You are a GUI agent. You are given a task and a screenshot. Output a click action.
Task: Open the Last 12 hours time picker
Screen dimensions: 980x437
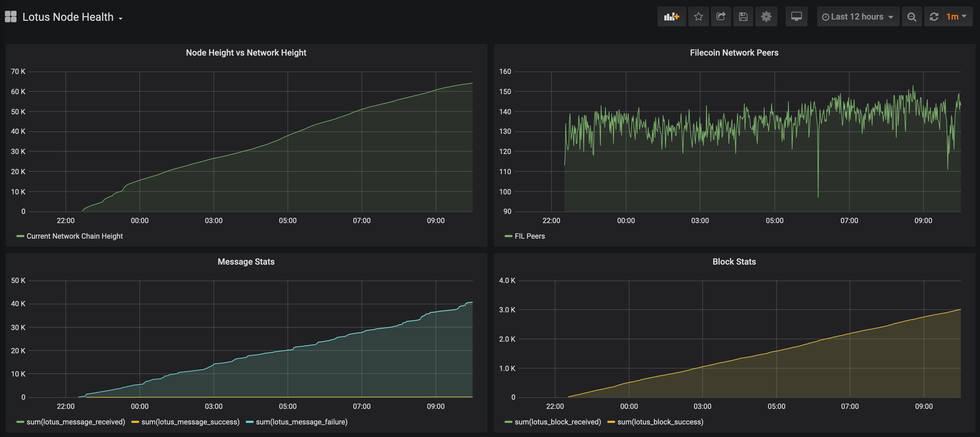858,17
